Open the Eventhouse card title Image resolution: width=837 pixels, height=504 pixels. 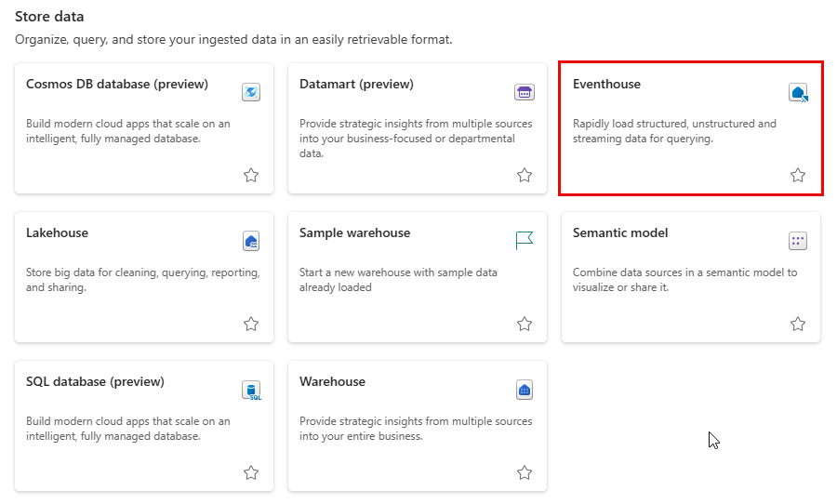(606, 85)
